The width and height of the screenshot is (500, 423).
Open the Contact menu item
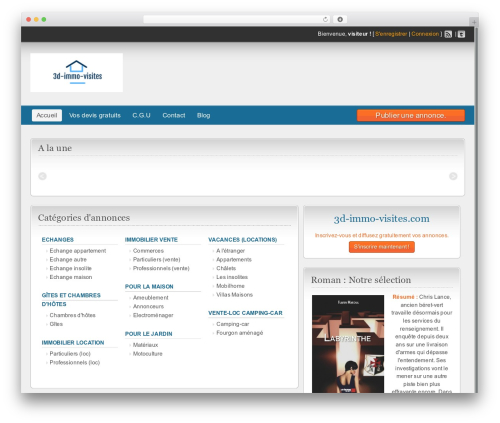coord(174,115)
